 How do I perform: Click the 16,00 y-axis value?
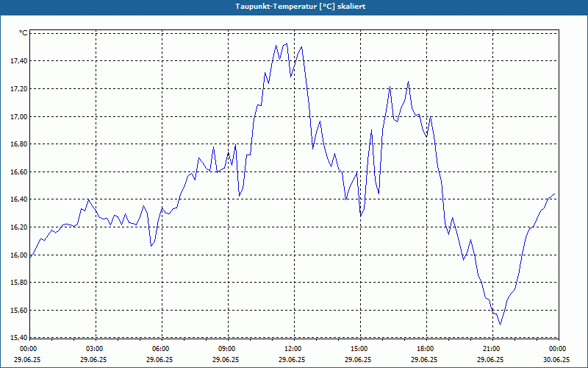point(19,255)
